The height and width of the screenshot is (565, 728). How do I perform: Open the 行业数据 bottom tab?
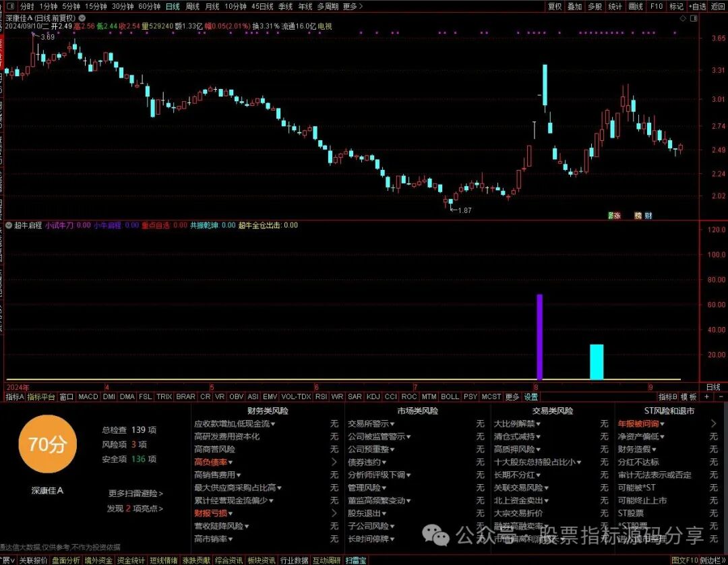pos(294,560)
